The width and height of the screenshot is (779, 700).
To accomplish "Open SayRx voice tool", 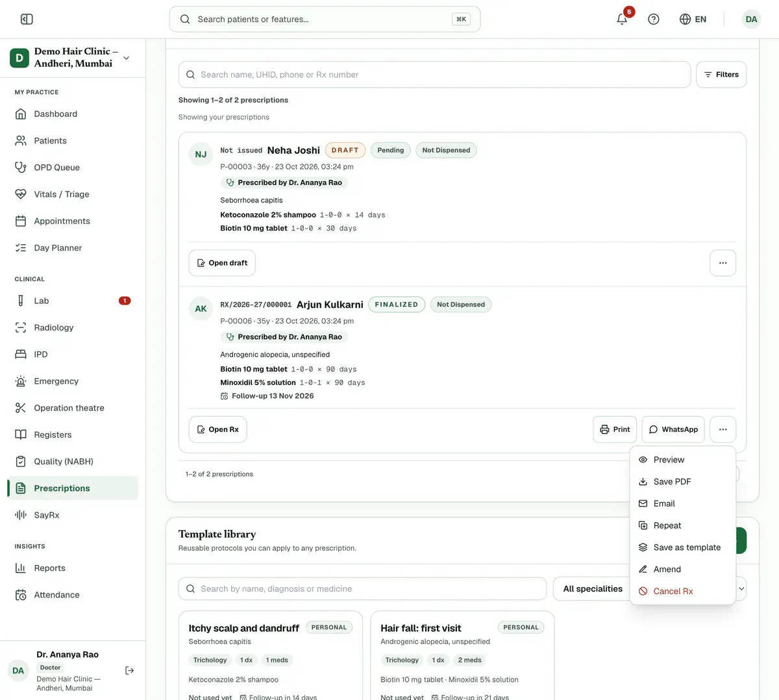I will (73, 515).
